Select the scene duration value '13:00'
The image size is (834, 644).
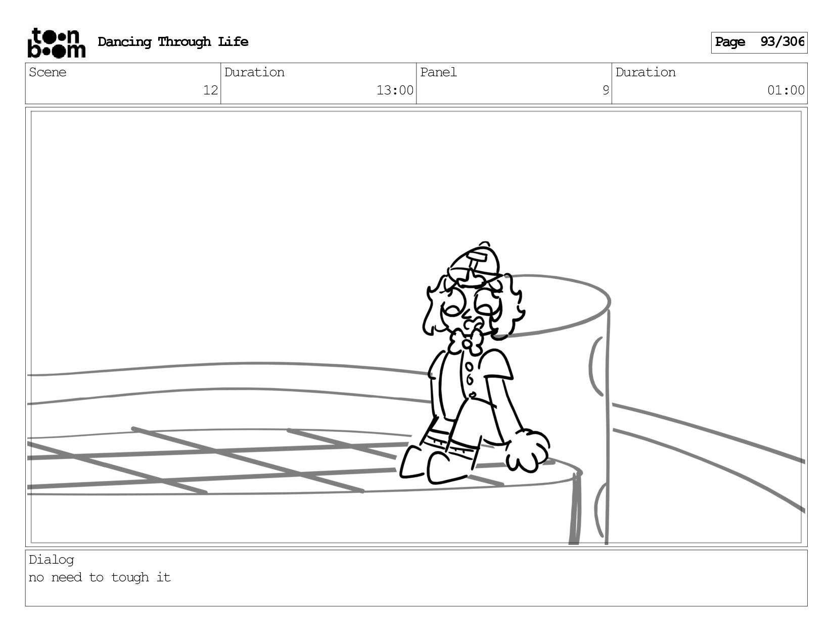(395, 90)
